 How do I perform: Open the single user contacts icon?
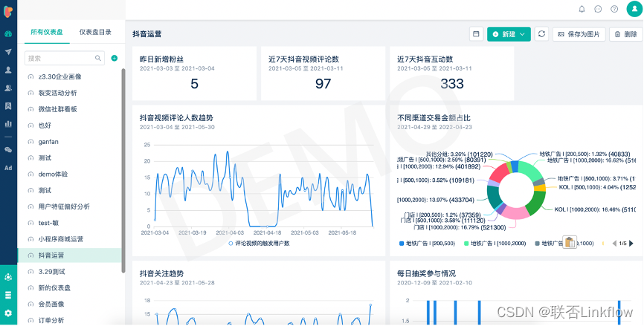pyautogui.click(x=8, y=70)
